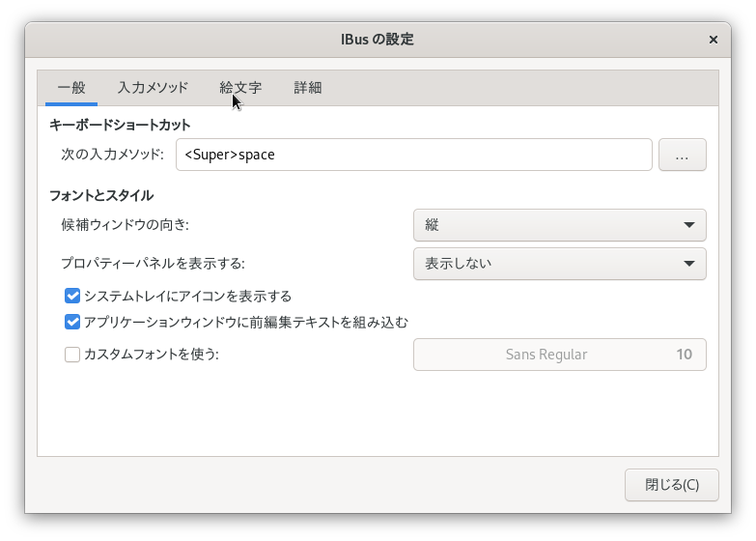Expand the 候補ウィンドウの向き dropdown

tap(560, 225)
